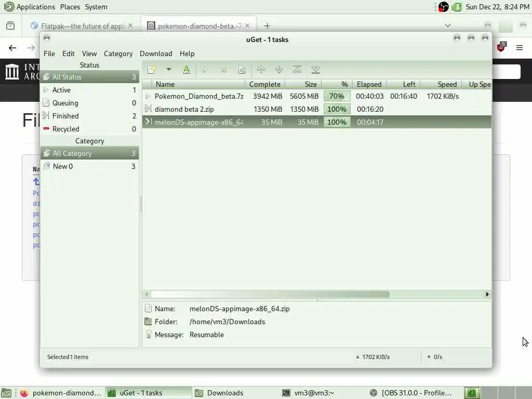Open the File menu in uGet
Screen dimensions: 532x399
pyautogui.click(x=49, y=54)
